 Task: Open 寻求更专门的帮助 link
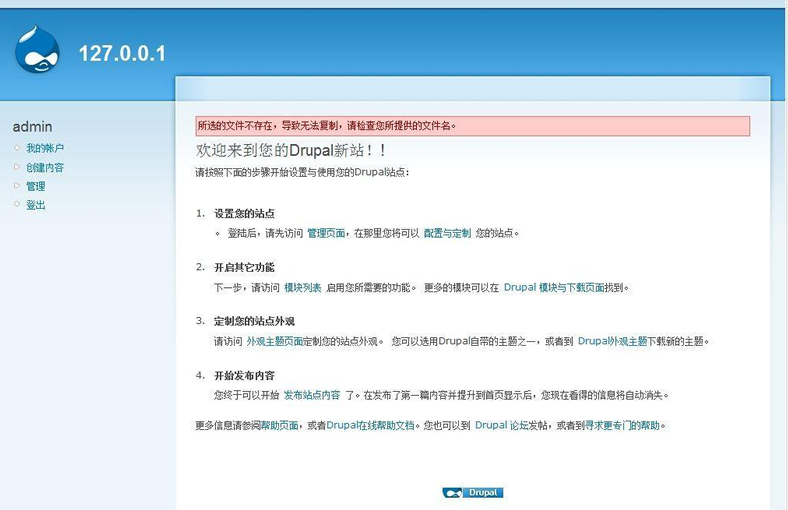(622, 425)
